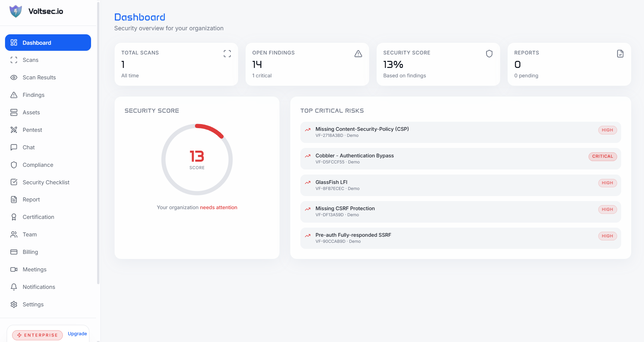The height and width of the screenshot is (342, 644).
Task: Open Security Checklist
Action: point(48,182)
